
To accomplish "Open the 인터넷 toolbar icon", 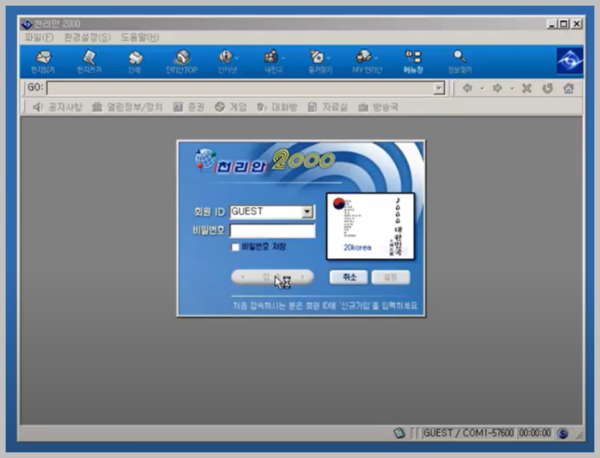I will [226, 62].
